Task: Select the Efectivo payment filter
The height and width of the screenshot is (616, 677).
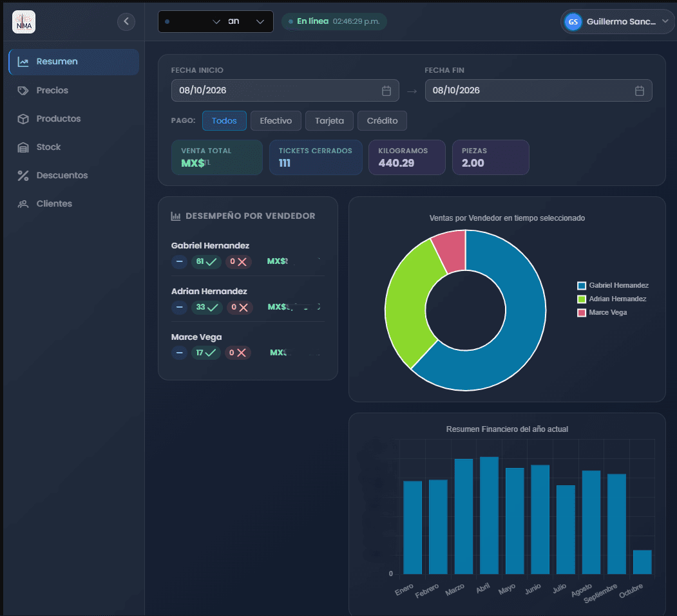Action: 276,121
